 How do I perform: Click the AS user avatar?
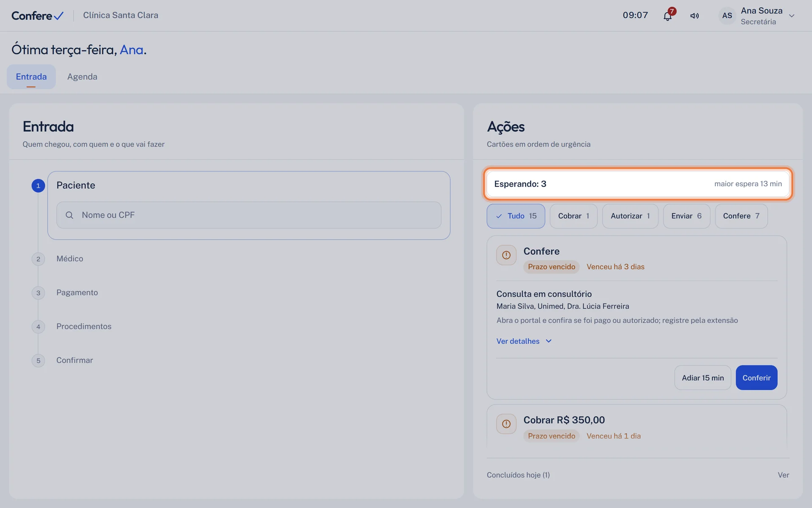(x=727, y=16)
